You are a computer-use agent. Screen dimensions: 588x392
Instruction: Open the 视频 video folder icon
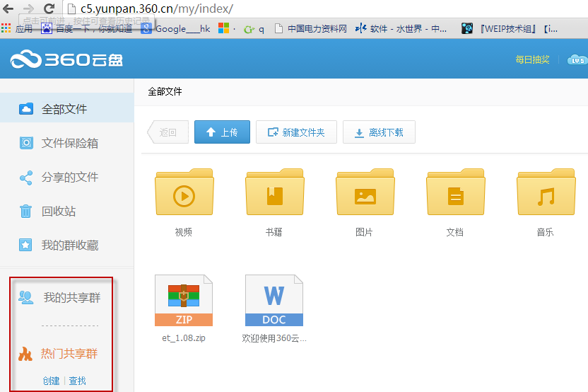point(184,192)
